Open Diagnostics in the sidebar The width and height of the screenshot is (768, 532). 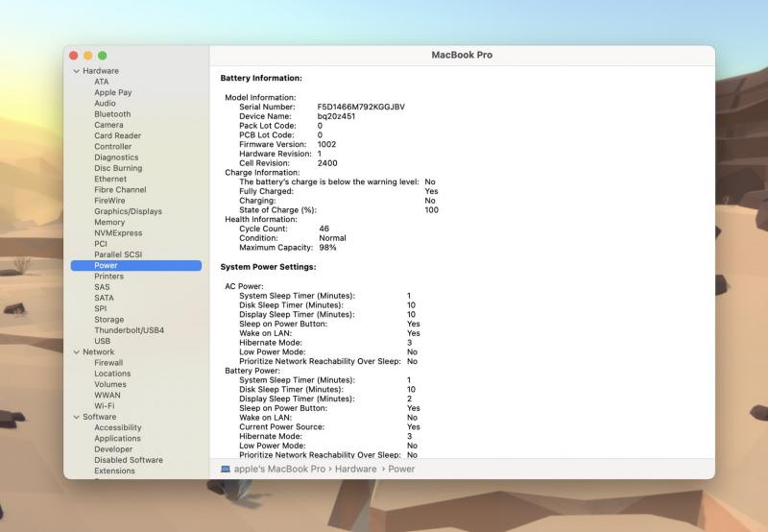pos(116,157)
